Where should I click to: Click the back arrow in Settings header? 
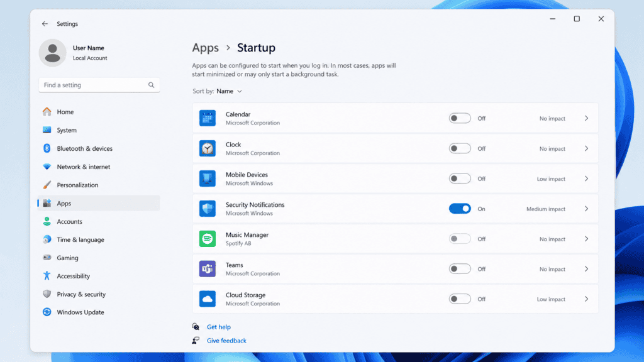click(x=45, y=24)
